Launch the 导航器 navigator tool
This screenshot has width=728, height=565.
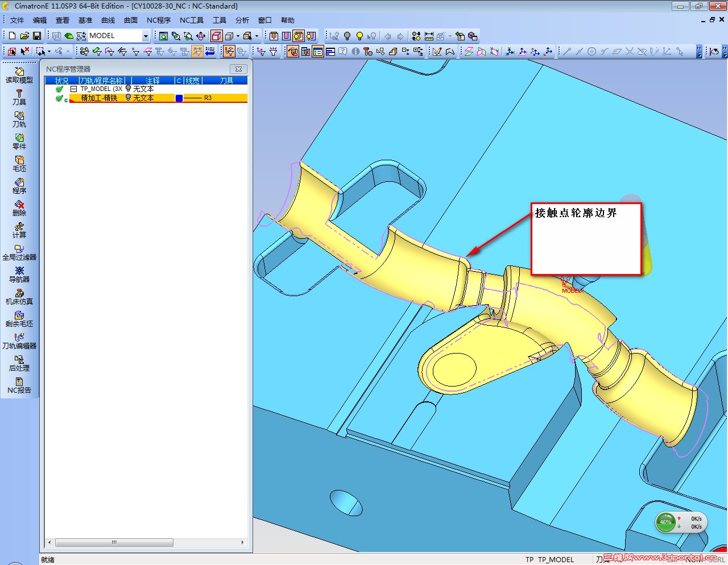pyautogui.click(x=19, y=275)
